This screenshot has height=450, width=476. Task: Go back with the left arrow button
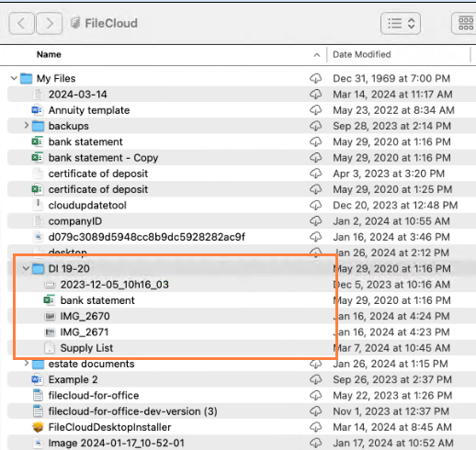21,23
